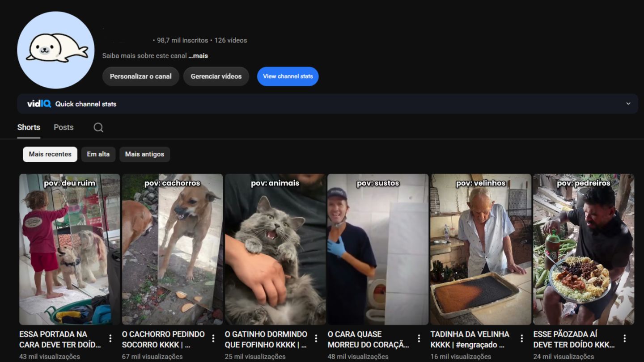This screenshot has width=644, height=362.
Task: Select the Mais recentes filter chip
Action: pyautogui.click(x=50, y=154)
